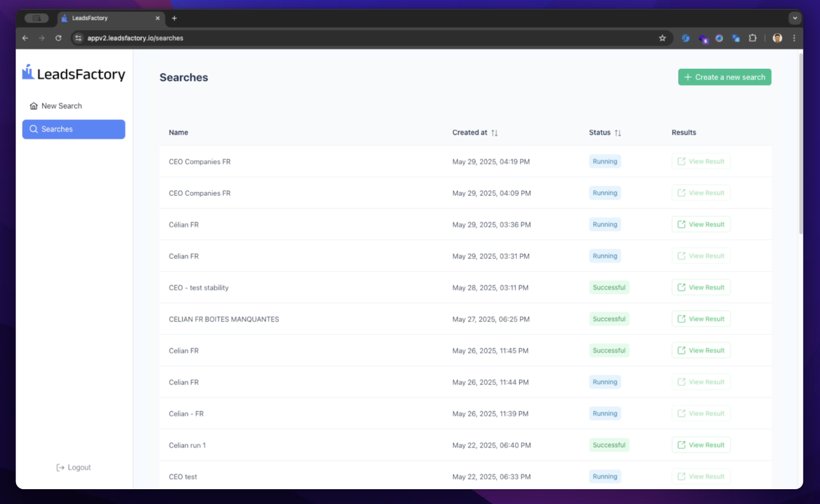The image size is (820, 504).
Task: View Result for CEO - test stability
Action: point(701,288)
